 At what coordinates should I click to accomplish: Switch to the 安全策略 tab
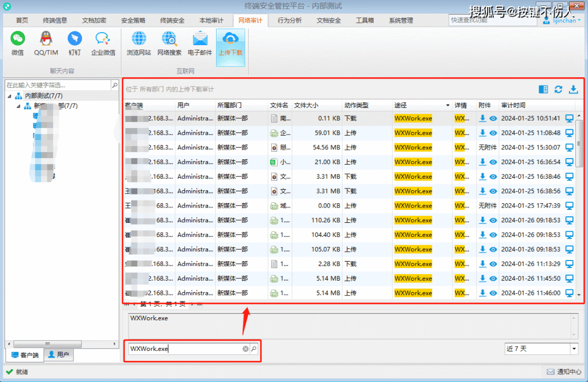pyautogui.click(x=133, y=20)
